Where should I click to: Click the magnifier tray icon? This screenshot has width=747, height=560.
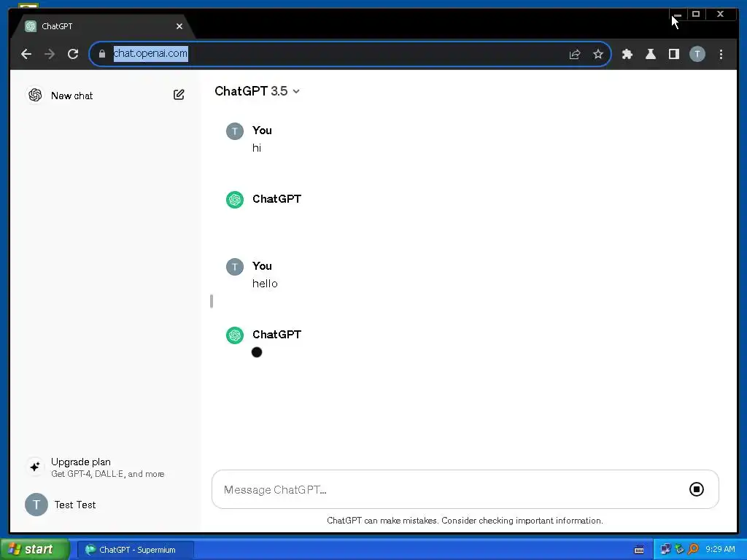coord(693,549)
